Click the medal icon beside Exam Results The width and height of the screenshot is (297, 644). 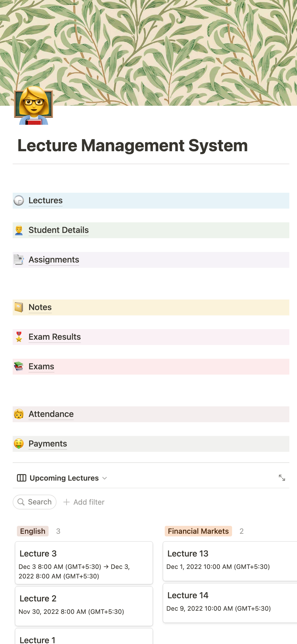coord(19,337)
